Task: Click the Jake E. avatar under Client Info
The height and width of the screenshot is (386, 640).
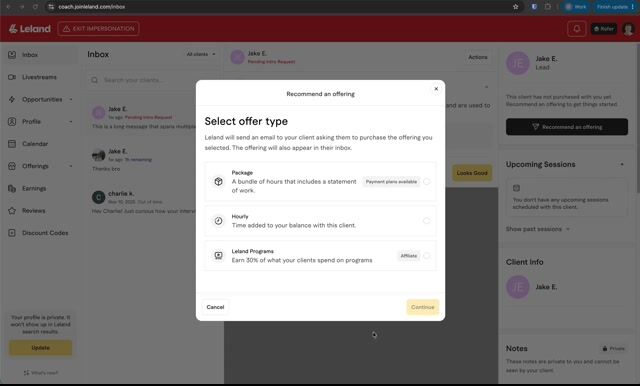Action: pyautogui.click(x=518, y=287)
